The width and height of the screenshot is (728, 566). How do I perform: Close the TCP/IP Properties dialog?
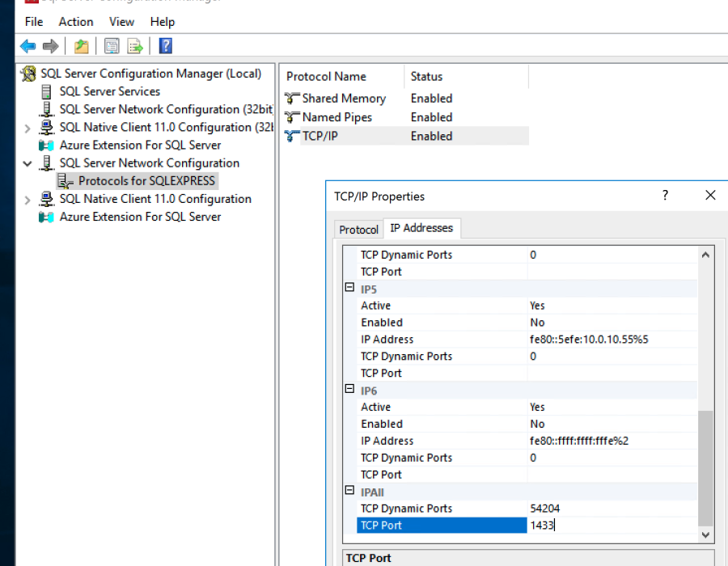(x=710, y=196)
